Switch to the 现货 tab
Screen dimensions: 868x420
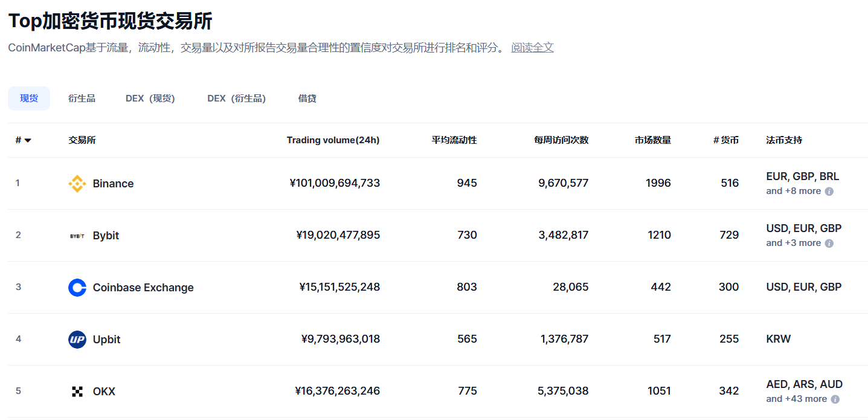(x=29, y=99)
